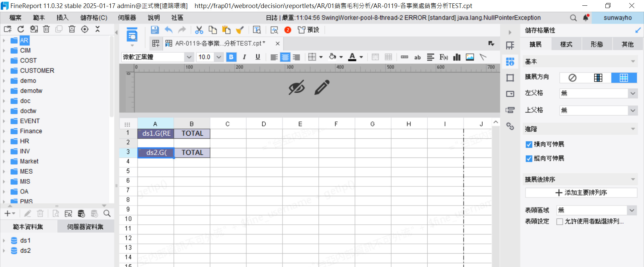Click the insert chart icon

(x=457, y=57)
